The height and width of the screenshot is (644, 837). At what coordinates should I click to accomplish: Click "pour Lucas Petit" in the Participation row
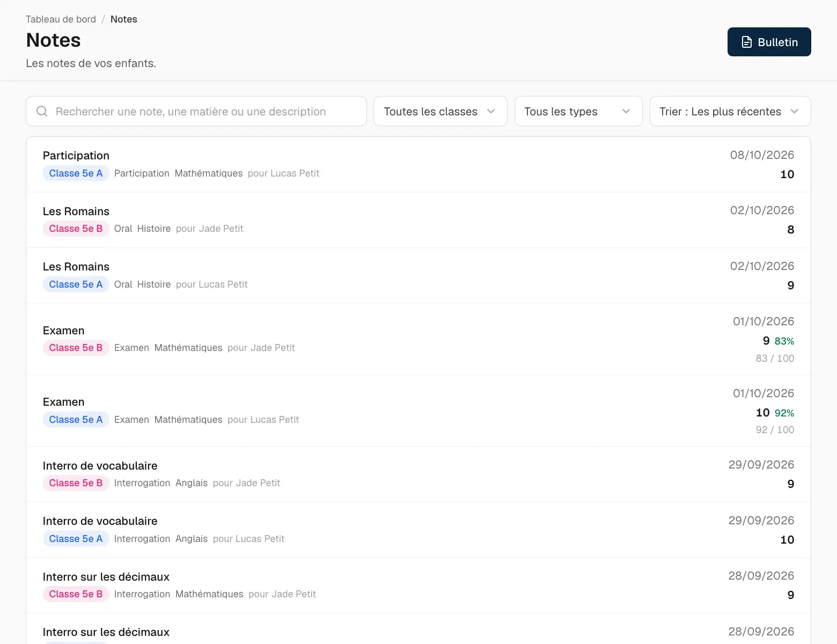[x=283, y=173]
